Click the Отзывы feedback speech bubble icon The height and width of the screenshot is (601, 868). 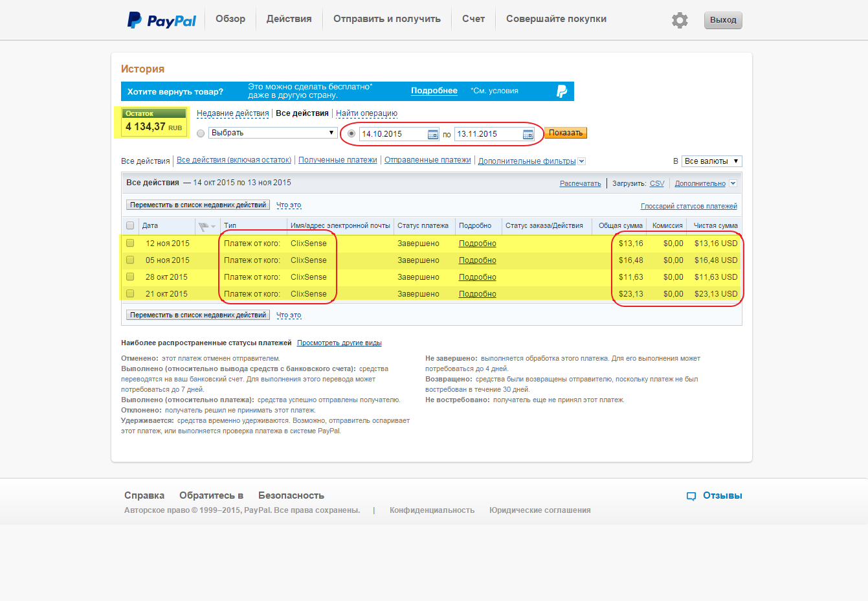(x=691, y=496)
